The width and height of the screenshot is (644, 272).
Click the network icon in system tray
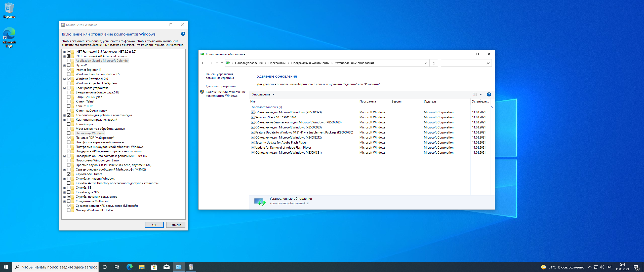click(596, 267)
